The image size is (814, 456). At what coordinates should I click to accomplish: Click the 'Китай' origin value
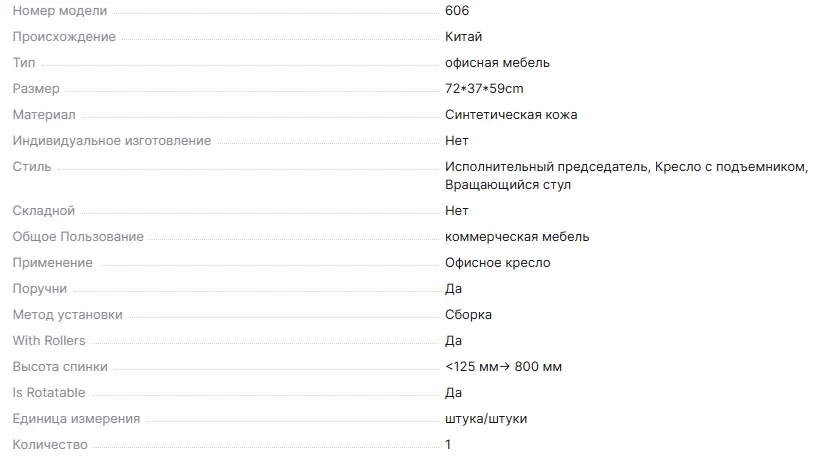[x=464, y=37]
